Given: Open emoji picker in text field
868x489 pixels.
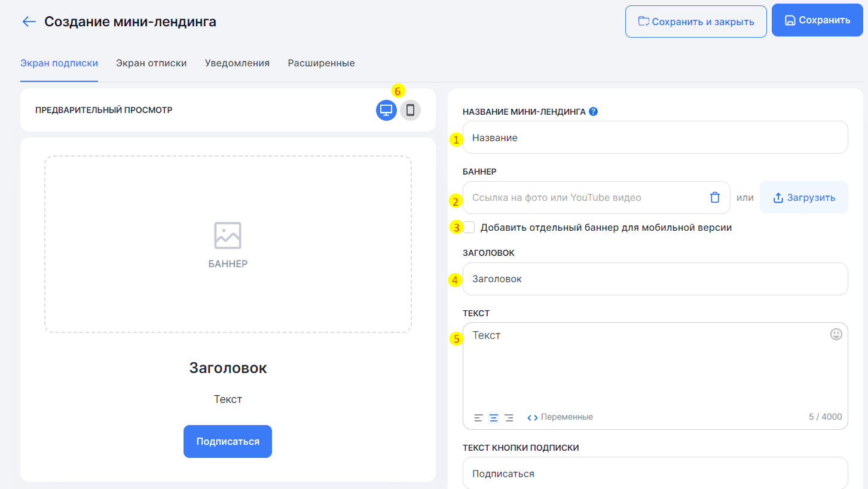Looking at the screenshot, I should (836, 334).
